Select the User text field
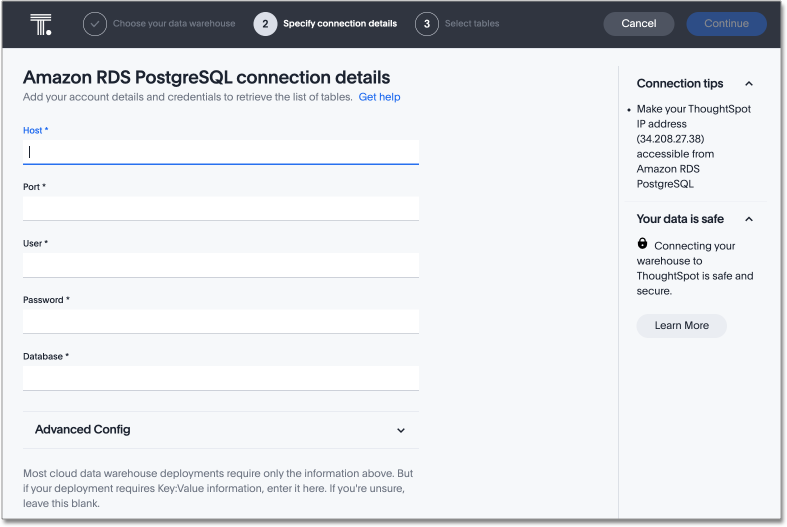Image resolution: width=787 pixels, height=527 pixels. tap(220, 265)
